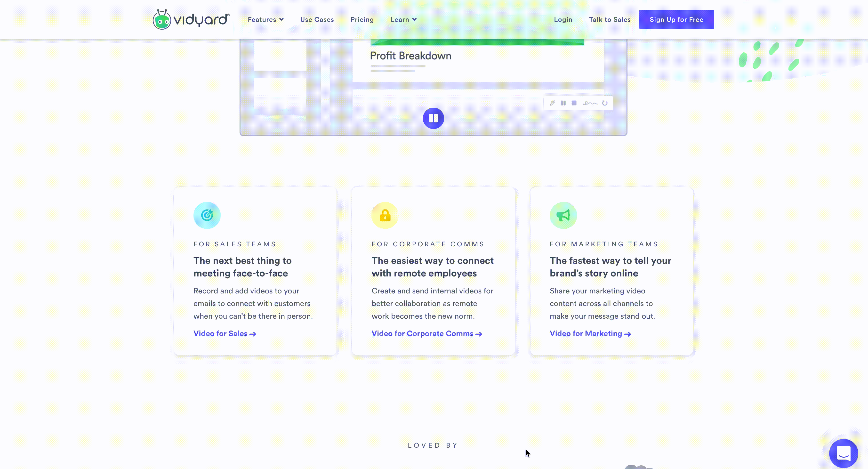Open the Pricing page from the navigation
Image resolution: width=868 pixels, height=469 pixels.
coord(362,19)
